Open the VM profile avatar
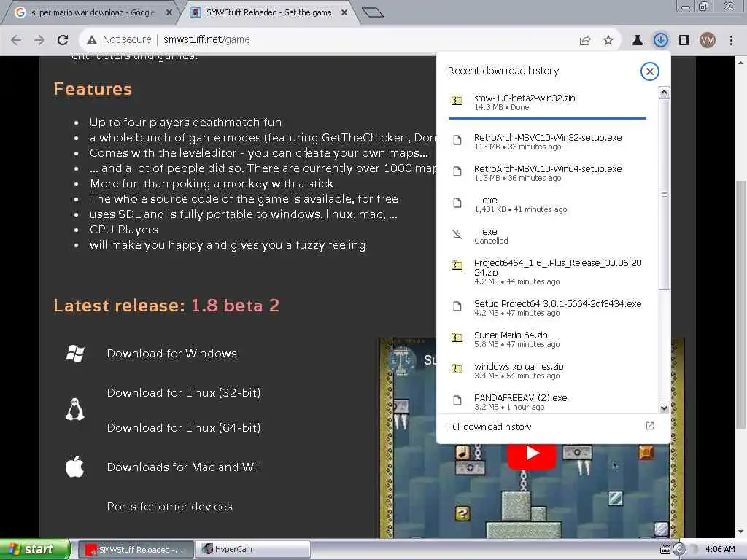The image size is (747, 560). tap(708, 41)
